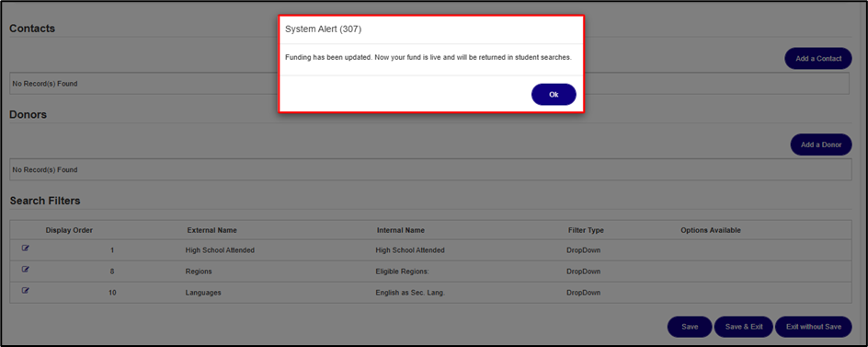The width and height of the screenshot is (868, 347).
Task: Click the Add a Contact button
Action: coord(818,59)
